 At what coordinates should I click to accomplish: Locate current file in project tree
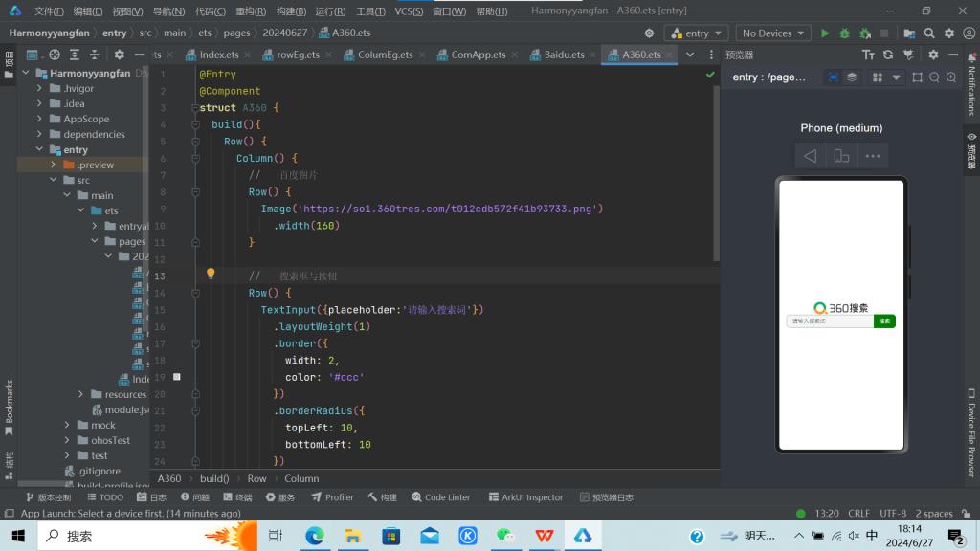[55, 55]
